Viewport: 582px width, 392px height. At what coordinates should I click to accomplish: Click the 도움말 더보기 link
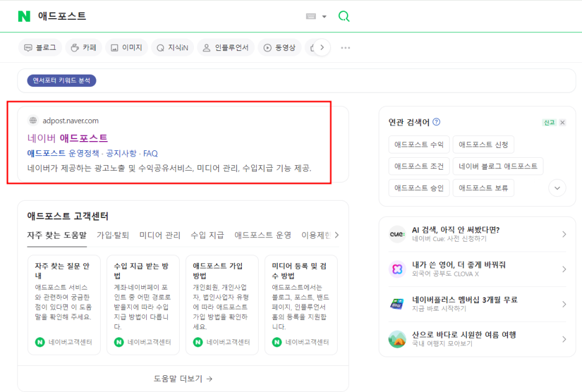[183, 379]
